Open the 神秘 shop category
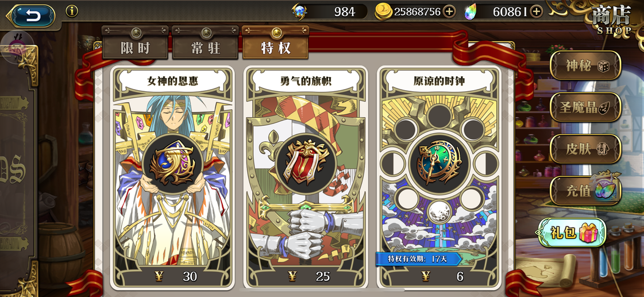Screen dimensions: 644x297 coord(585,65)
